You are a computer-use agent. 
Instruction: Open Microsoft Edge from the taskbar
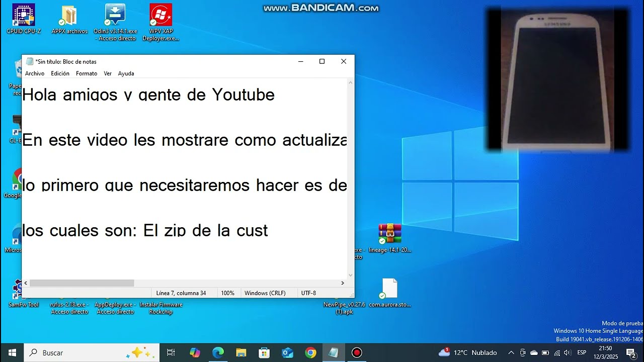(x=218, y=352)
